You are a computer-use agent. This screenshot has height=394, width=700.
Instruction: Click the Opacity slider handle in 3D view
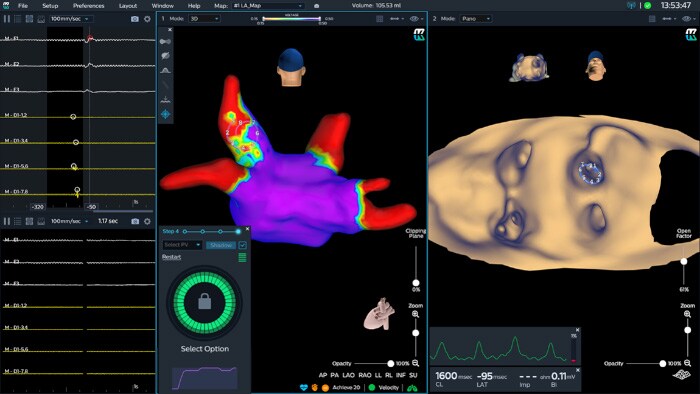(391, 364)
